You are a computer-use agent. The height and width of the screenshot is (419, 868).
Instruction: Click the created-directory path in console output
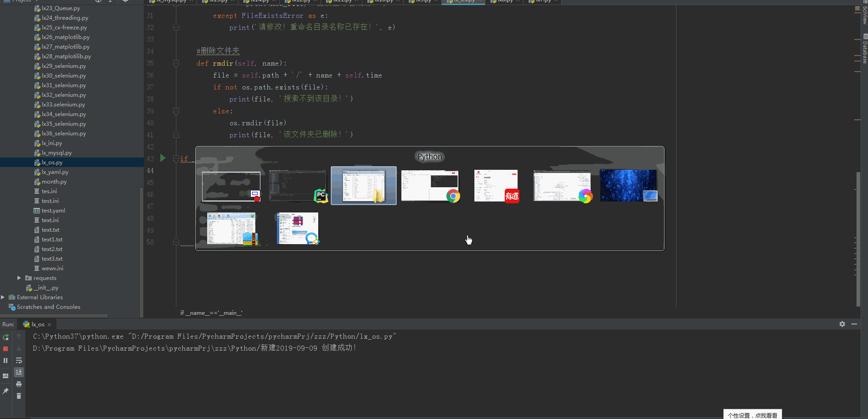point(175,348)
